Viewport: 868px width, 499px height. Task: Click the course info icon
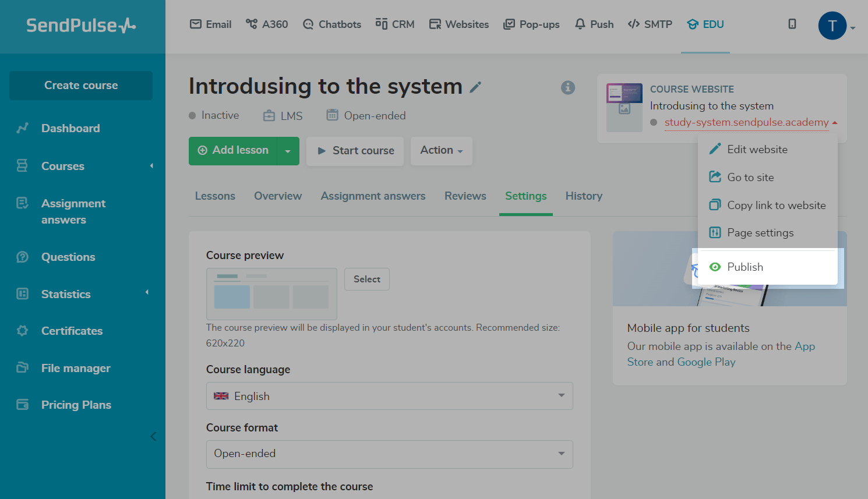point(568,87)
